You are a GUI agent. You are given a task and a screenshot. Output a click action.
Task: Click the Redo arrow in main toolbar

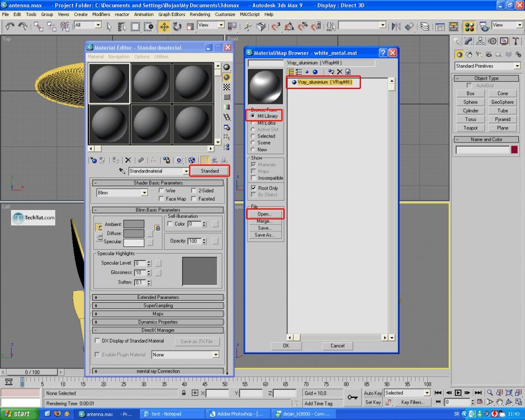23,27
